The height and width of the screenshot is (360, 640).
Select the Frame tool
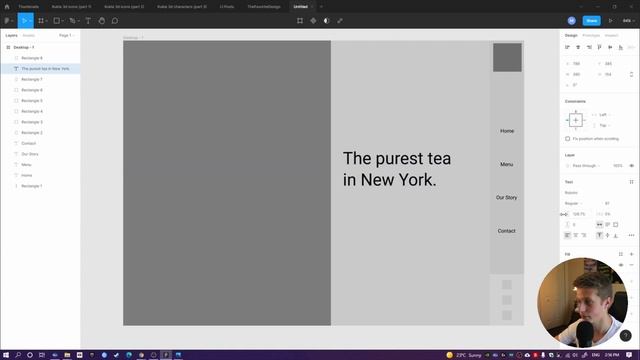pos(41,20)
